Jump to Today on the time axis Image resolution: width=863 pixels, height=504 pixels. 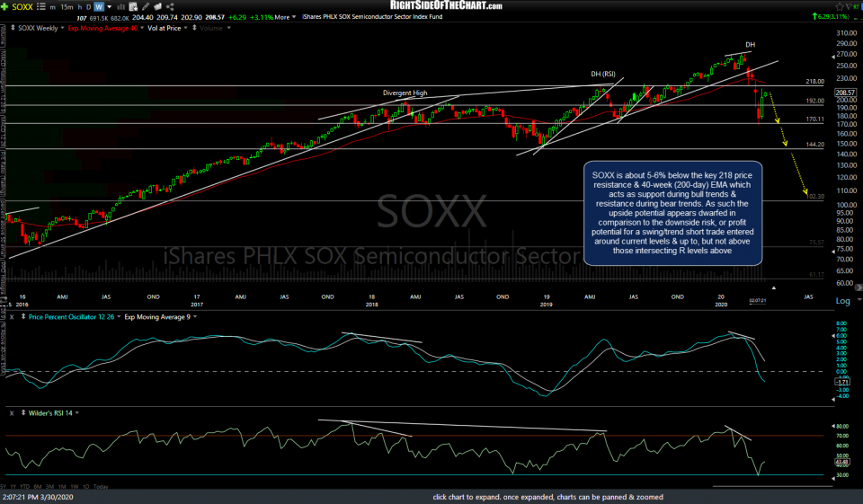101,486
